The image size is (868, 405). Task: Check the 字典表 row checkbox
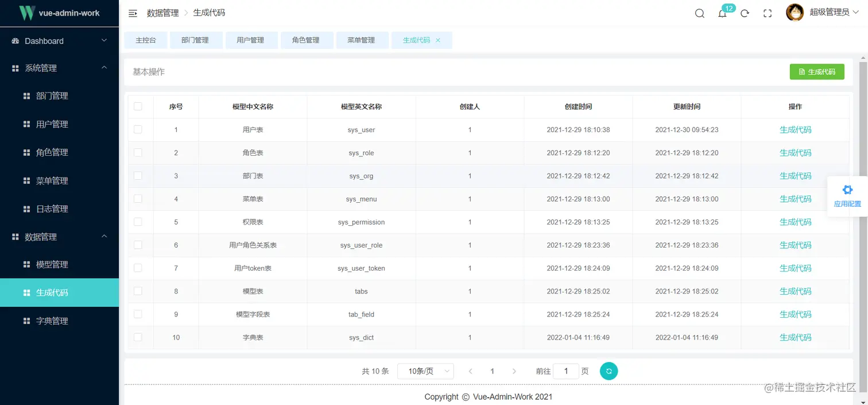tap(138, 337)
